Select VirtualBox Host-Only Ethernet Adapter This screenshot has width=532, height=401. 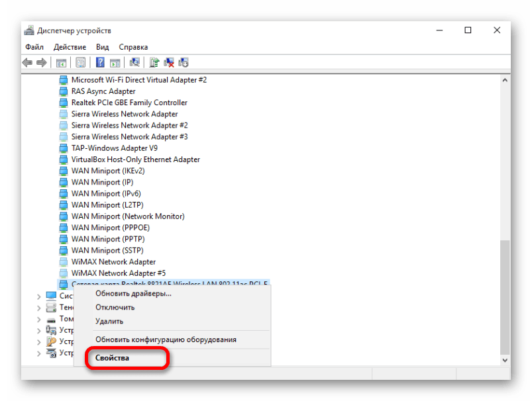pyautogui.click(x=135, y=159)
